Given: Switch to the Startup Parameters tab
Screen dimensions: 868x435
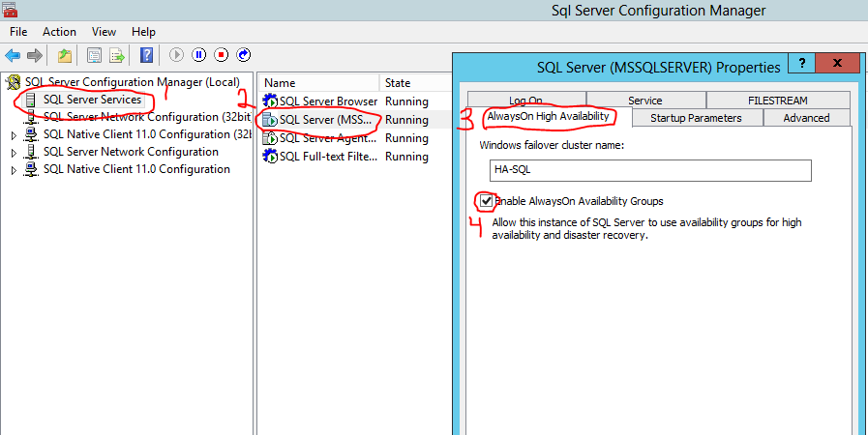Looking at the screenshot, I should pos(696,118).
